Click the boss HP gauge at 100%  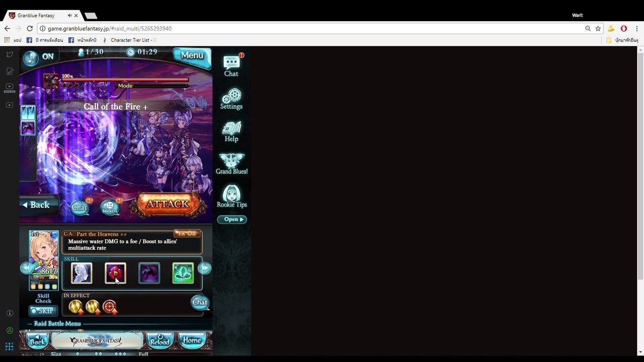click(x=125, y=79)
